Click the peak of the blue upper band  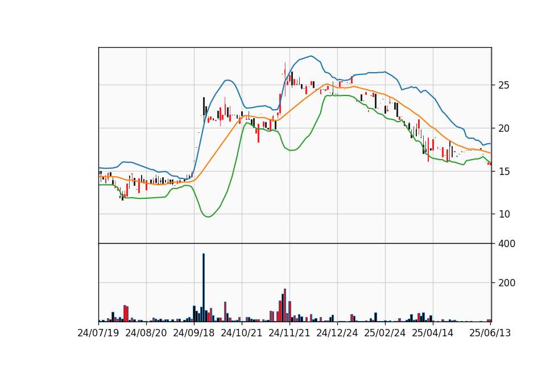(x=311, y=56)
